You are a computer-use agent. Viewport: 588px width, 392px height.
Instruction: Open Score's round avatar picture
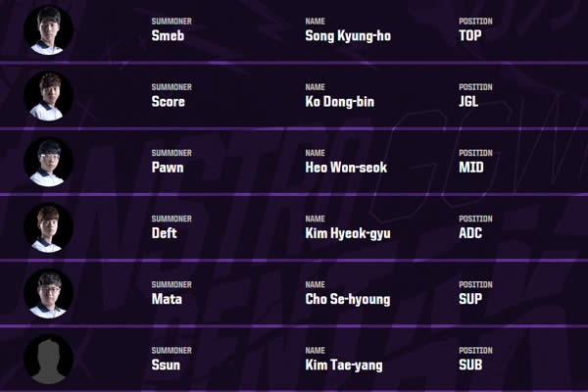(x=48, y=96)
